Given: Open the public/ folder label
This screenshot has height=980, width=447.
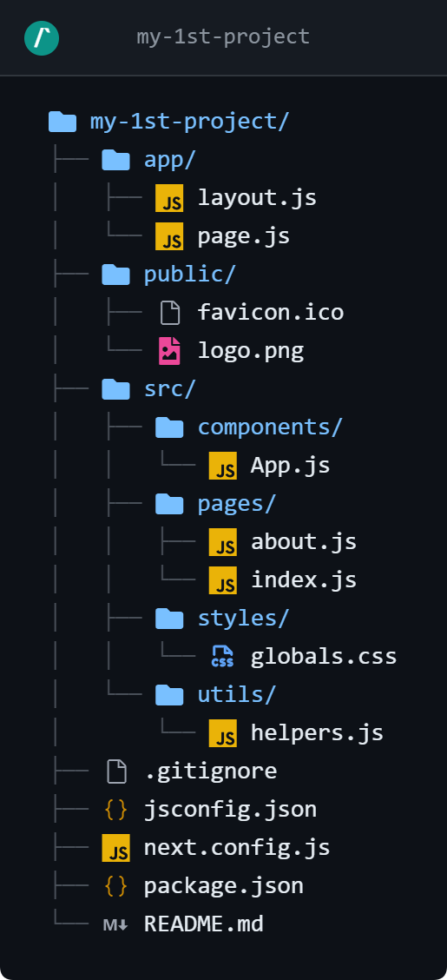Looking at the screenshot, I should (x=190, y=275).
